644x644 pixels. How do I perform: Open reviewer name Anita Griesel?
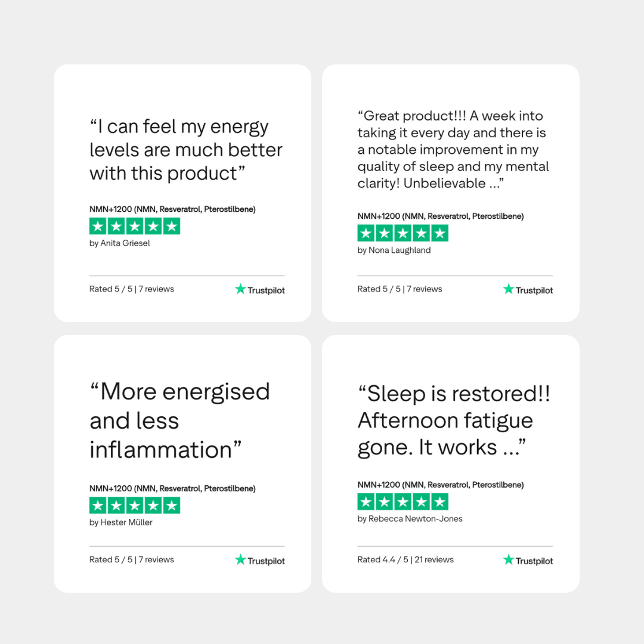(120, 243)
